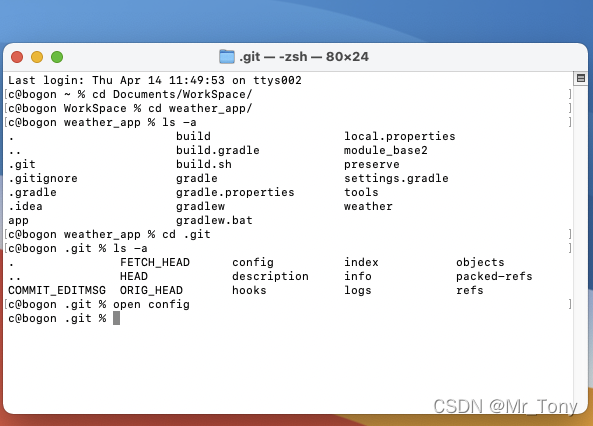Click the 'gradle.properties' file name

[x=235, y=192]
